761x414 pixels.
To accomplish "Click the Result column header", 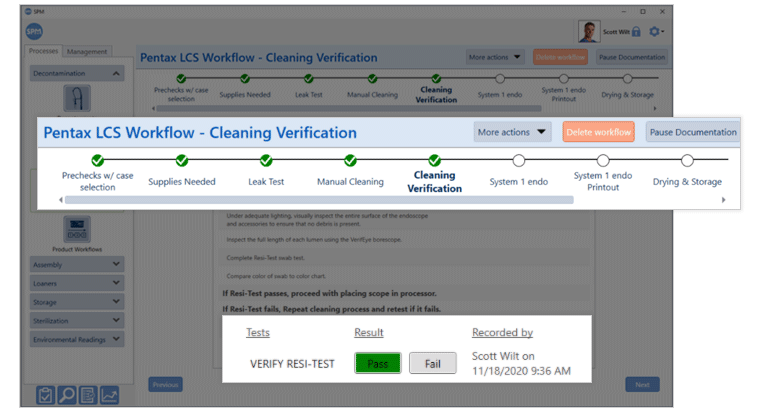I will pos(369,332).
